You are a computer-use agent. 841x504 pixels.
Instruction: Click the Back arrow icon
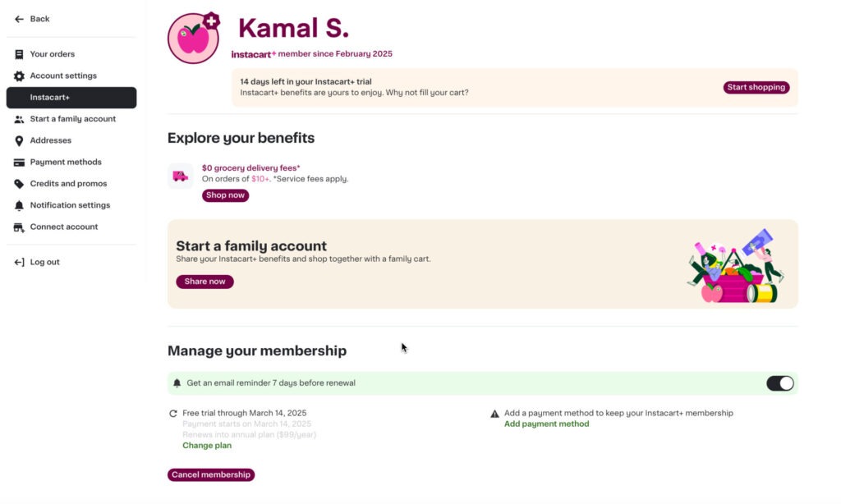[19, 19]
